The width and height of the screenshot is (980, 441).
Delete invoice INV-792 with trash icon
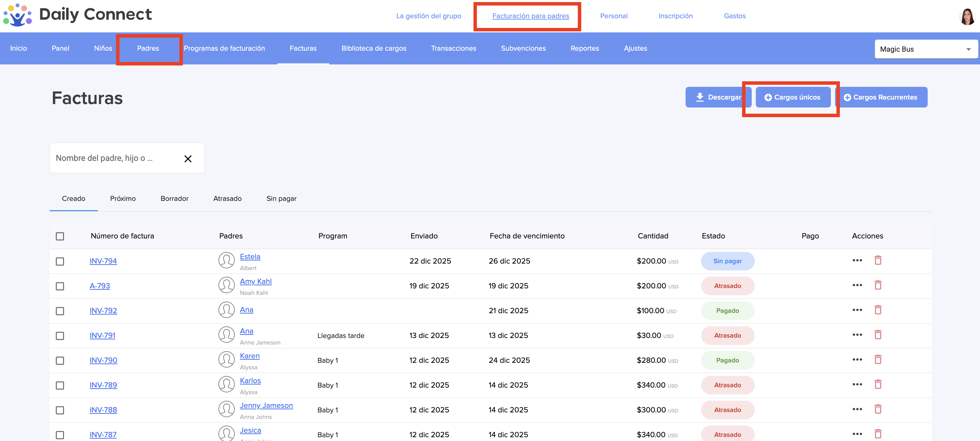point(878,310)
